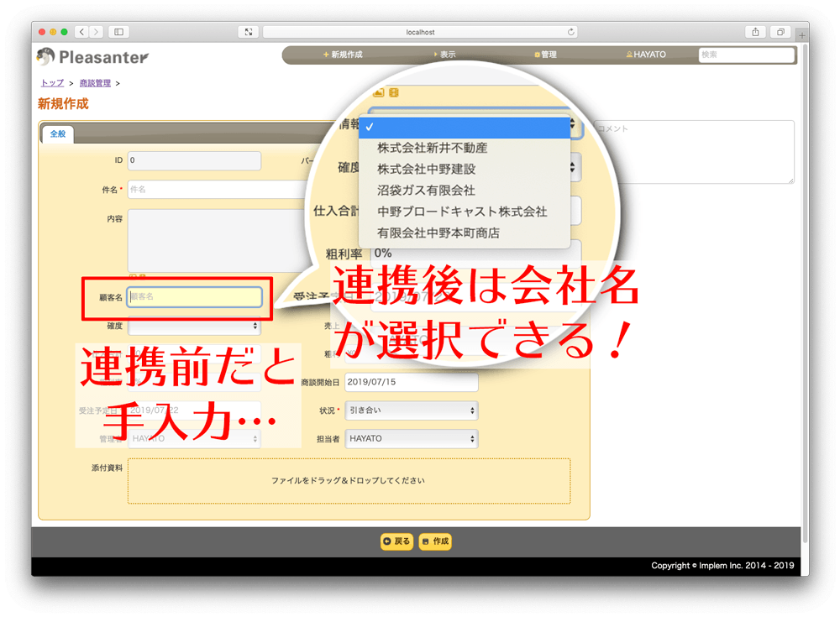Click the コメント text area
The height and width of the screenshot is (617, 840).
[x=694, y=152]
